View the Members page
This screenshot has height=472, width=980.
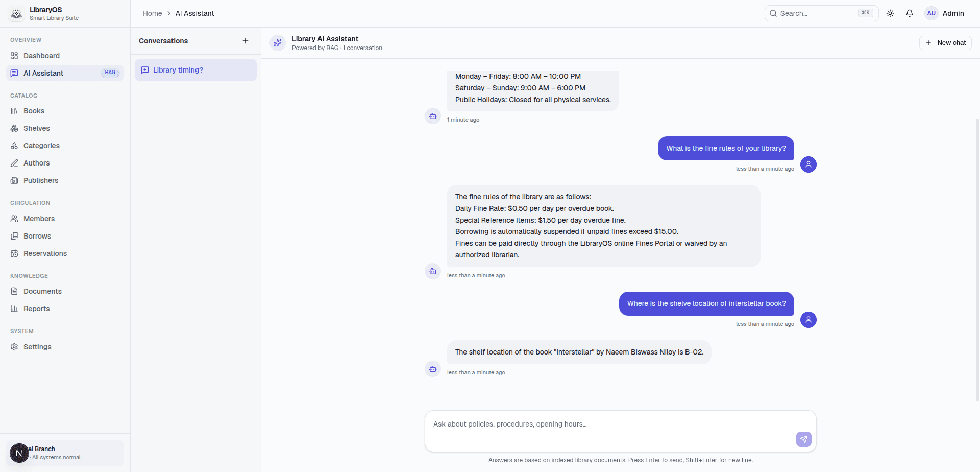tap(65, 219)
